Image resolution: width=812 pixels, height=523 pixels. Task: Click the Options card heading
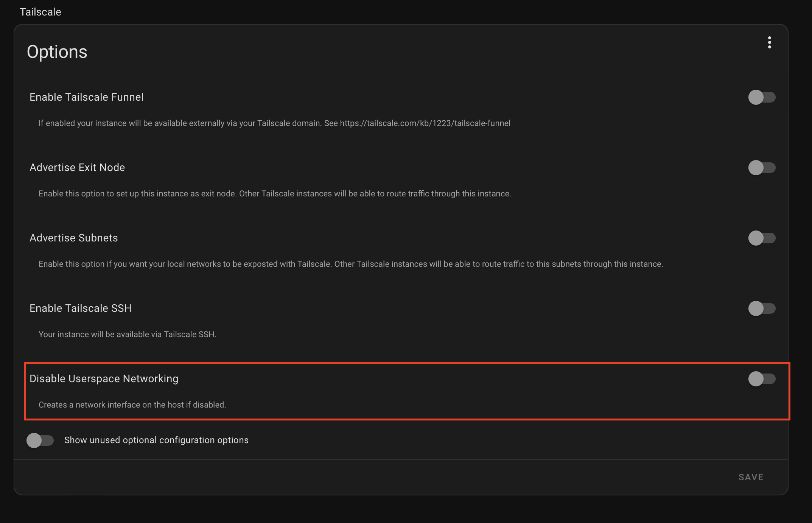pyautogui.click(x=57, y=52)
